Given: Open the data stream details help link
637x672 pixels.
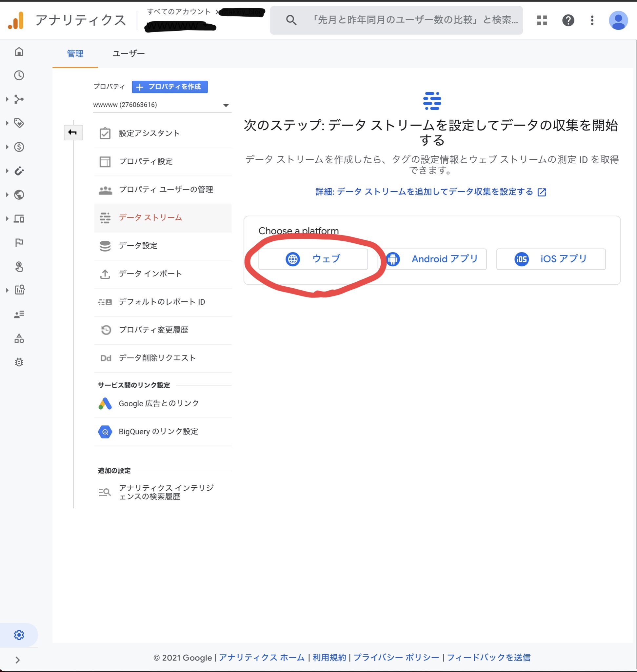Looking at the screenshot, I should pyautogui.click(x=430, y=192).
